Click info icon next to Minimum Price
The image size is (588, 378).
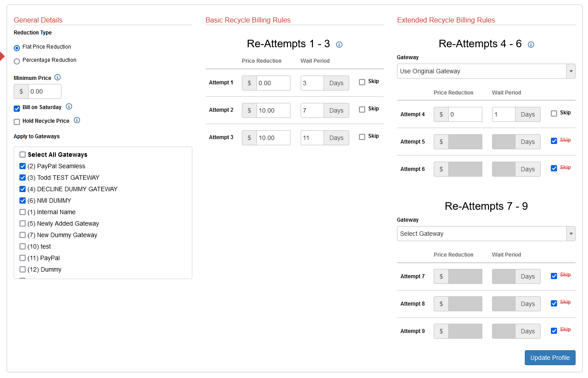57,77
